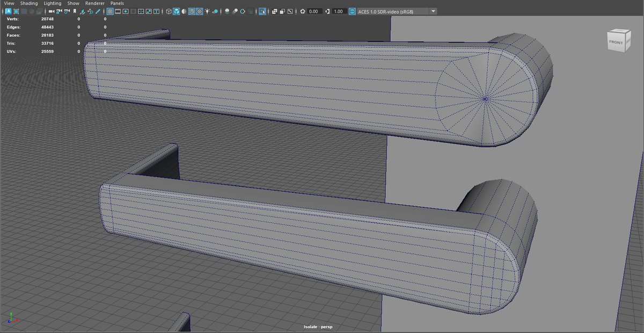Toggle Use All Lights bulb icon

tap(207, 11)
